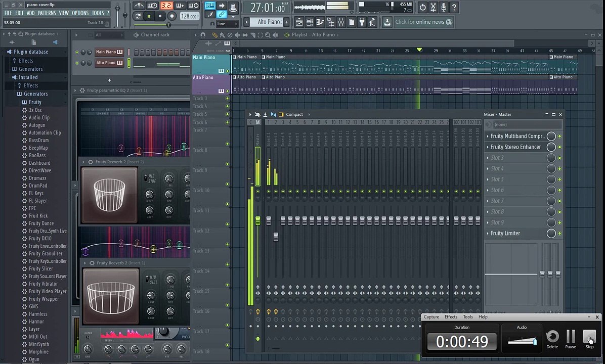Mute the Main Piano channel
This screenshot has height=364, width=605.
[x=77, y=52]
